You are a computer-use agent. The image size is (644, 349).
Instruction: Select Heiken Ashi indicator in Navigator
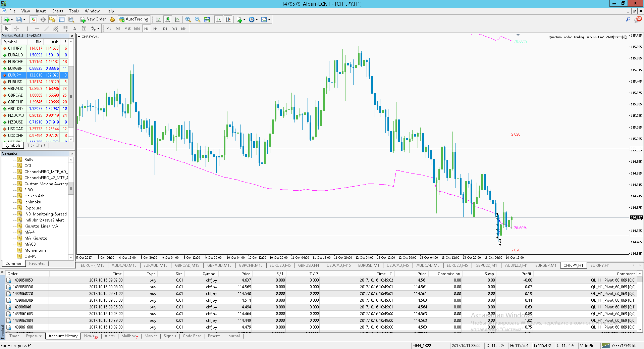35,196
